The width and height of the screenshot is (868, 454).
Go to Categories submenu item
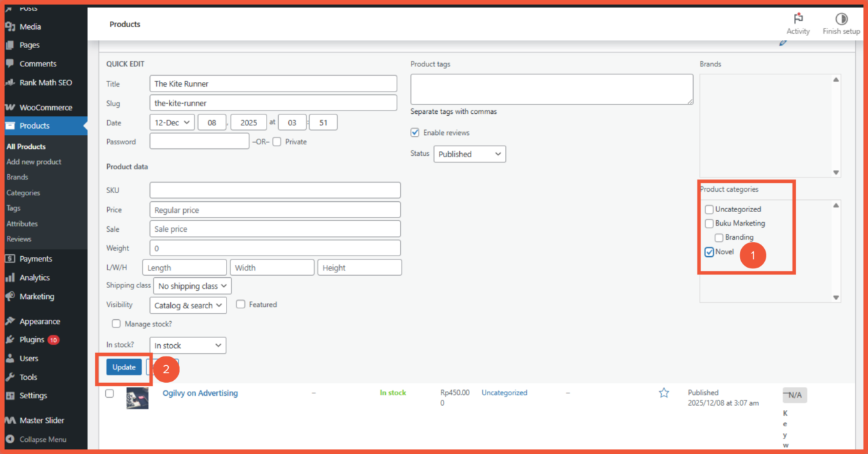click(23, 193)
